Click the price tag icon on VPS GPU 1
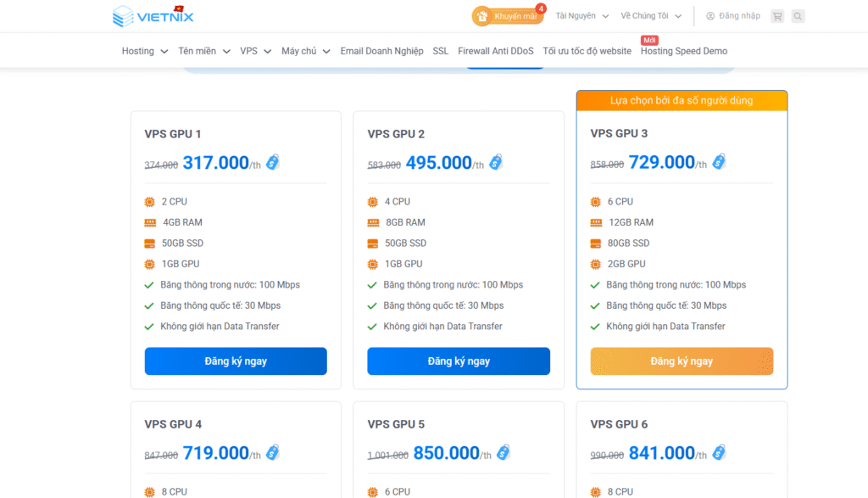Viewport: 868px width, 498px height. 273,162
